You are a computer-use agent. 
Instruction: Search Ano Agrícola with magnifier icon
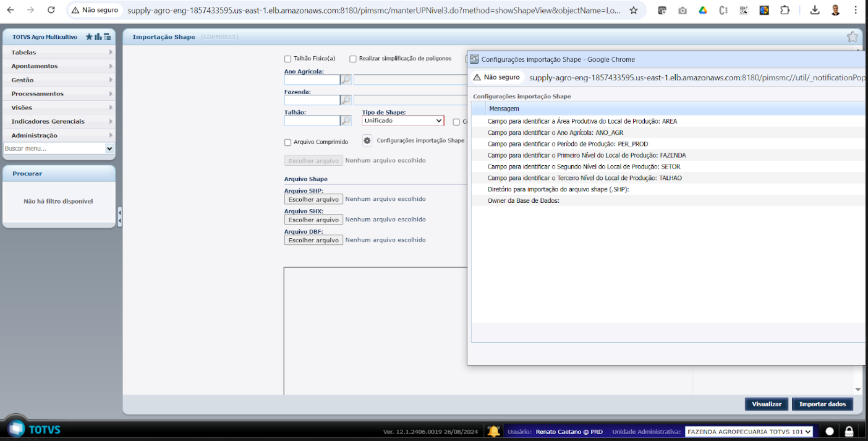346,80
